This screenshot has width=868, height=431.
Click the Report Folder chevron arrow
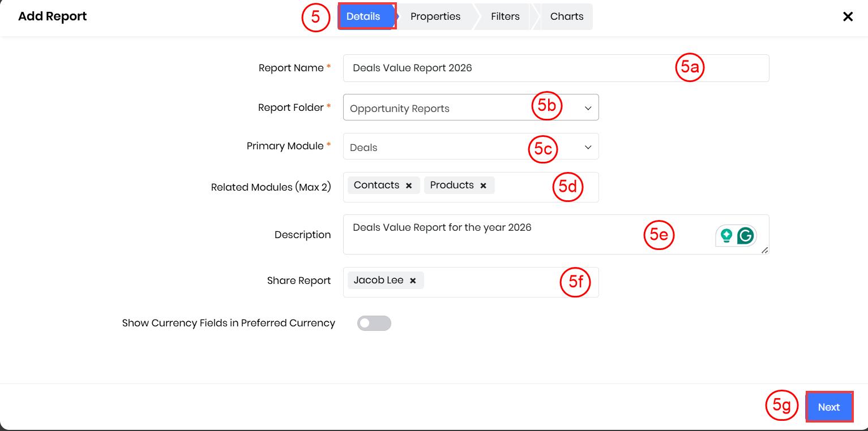pyautogui.click(x=588, y=108)
